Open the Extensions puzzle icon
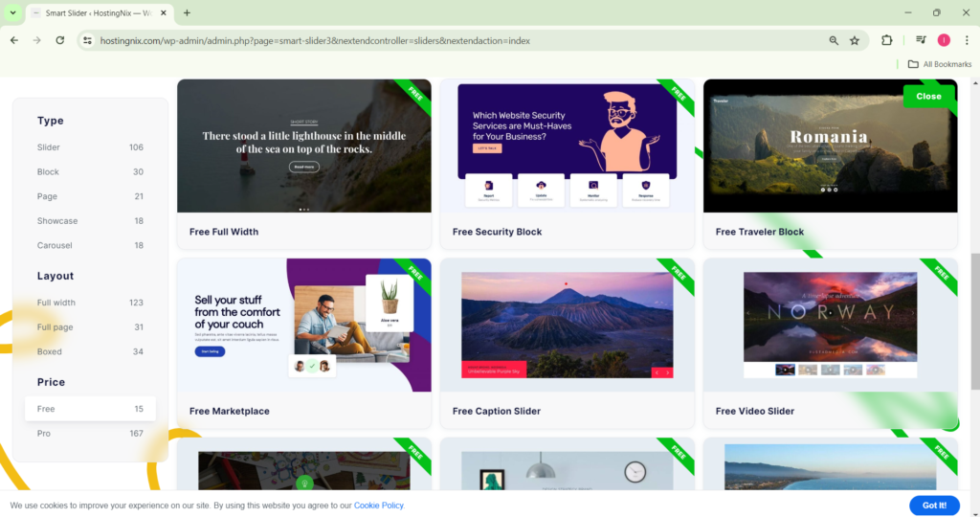Screen dimensions: 980x517 [887, 40]
